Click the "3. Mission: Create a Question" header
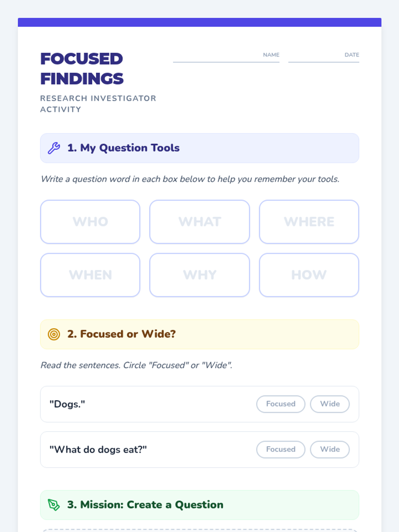This screenshot has width=399, height=532. coord(199,505)
